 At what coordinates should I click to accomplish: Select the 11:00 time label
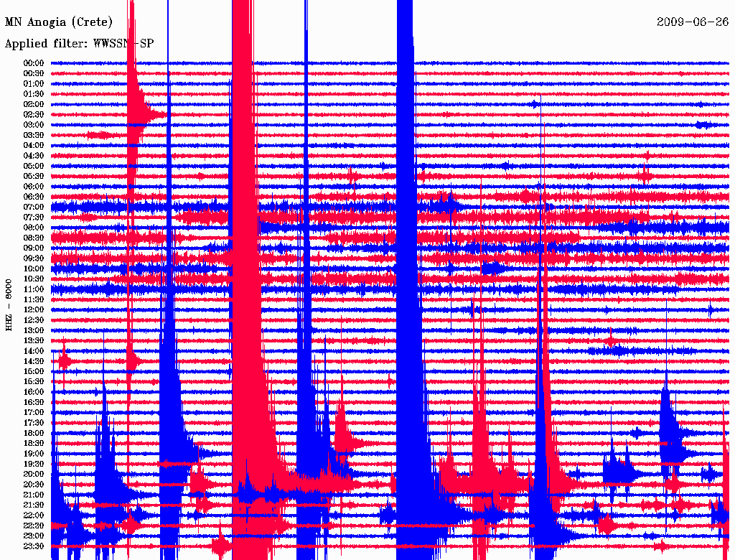click(34, 289)
